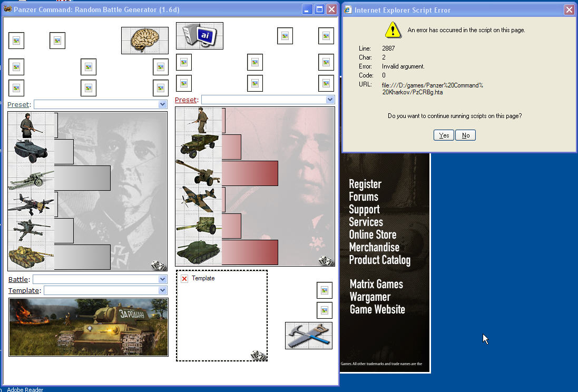Viewport: 578px width, 392px height.
Task: Click the KV tank battle thumbnail image
Action: pyautogui.click(x=89, y=327)
